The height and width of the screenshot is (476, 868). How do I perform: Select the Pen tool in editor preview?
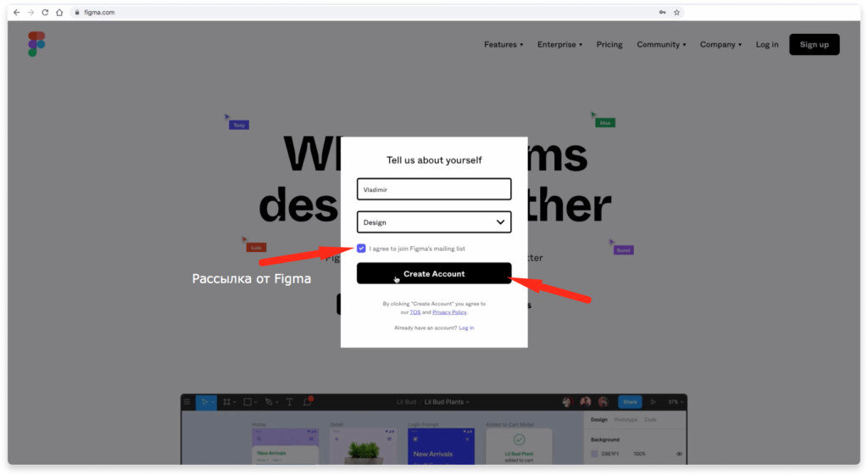tap(269, 401)
